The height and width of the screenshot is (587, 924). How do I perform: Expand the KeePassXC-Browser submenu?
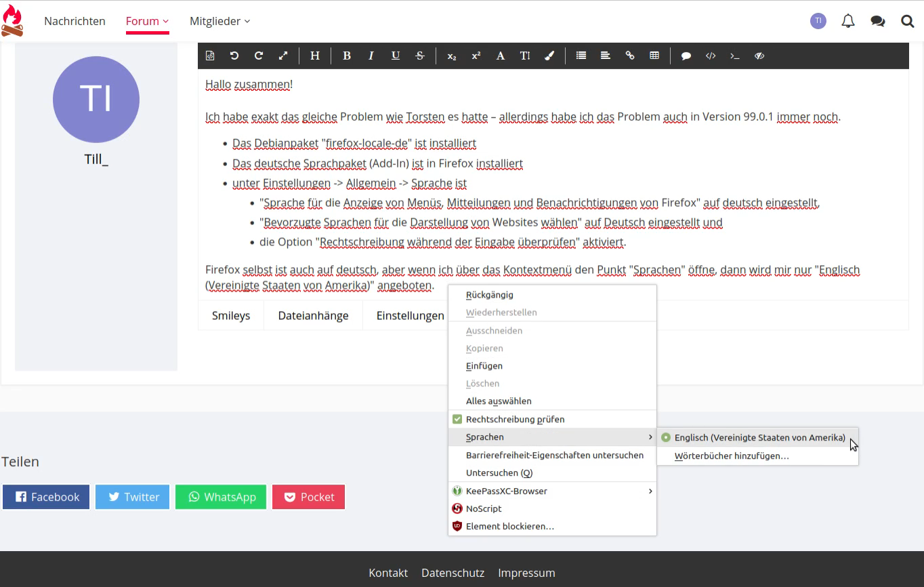pos(552,491)
